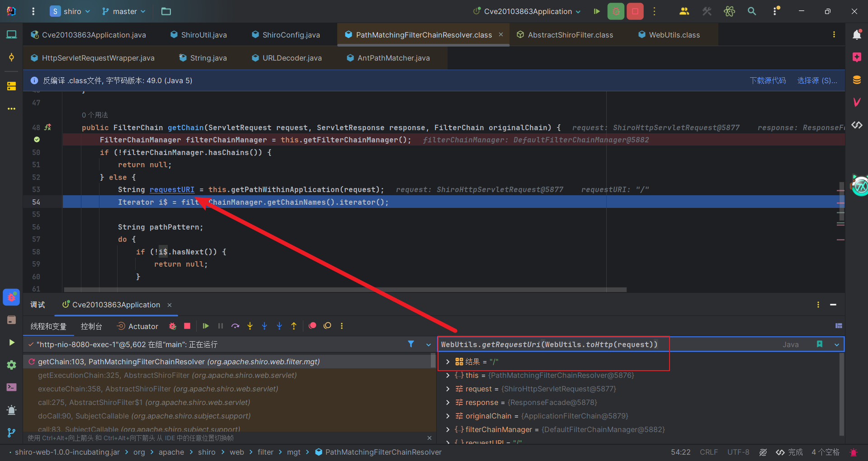Viewport: 868px width, 461px height.
Task: Click Resume Program in debug toolbar
Action: click(206, 326)
